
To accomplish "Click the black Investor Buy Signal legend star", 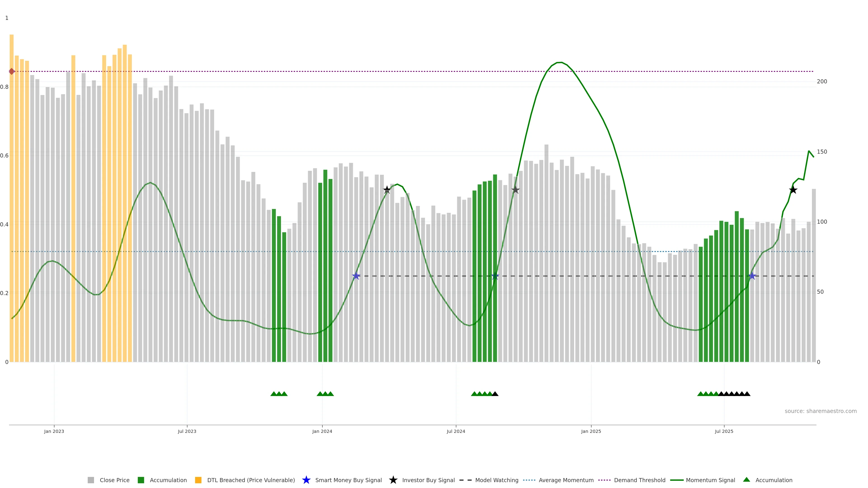I will coord(393,480).
